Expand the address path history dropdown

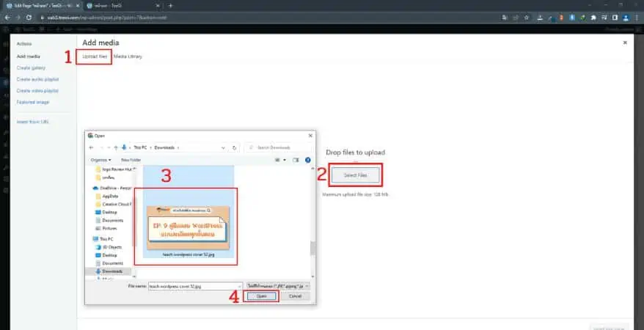tap(223, 147)
